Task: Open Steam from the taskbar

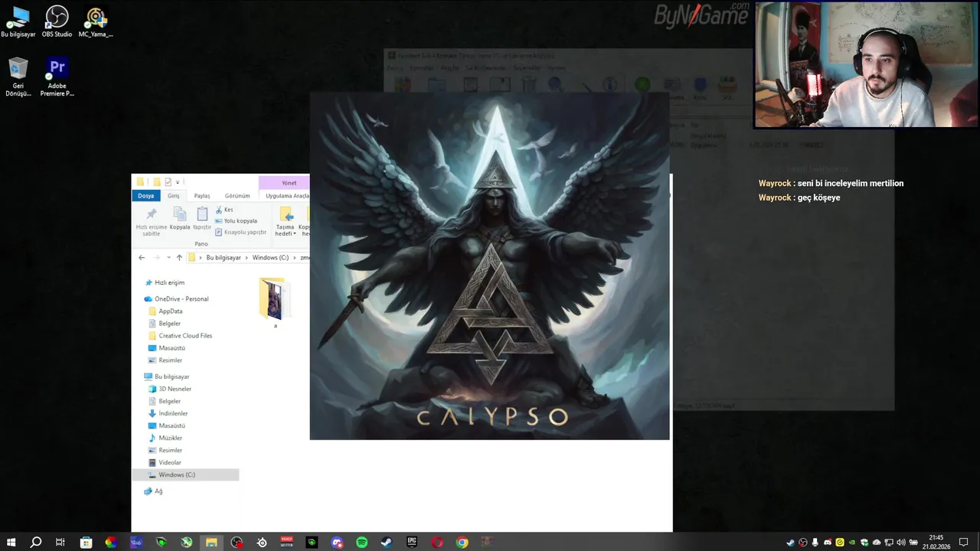Action: point(387,543)
